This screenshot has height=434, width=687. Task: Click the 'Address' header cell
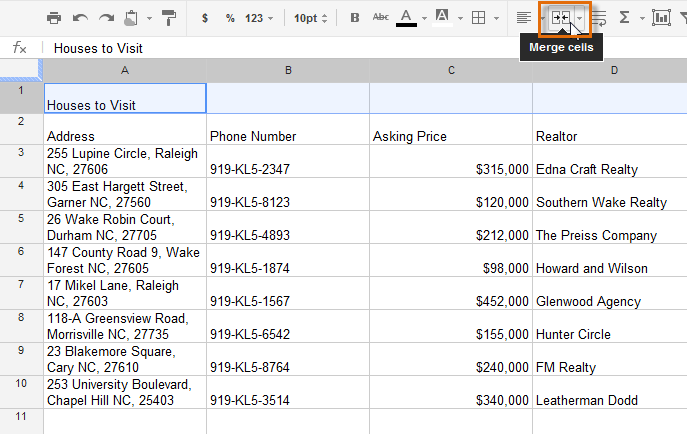pyautogui.click(x=125, y=129)
